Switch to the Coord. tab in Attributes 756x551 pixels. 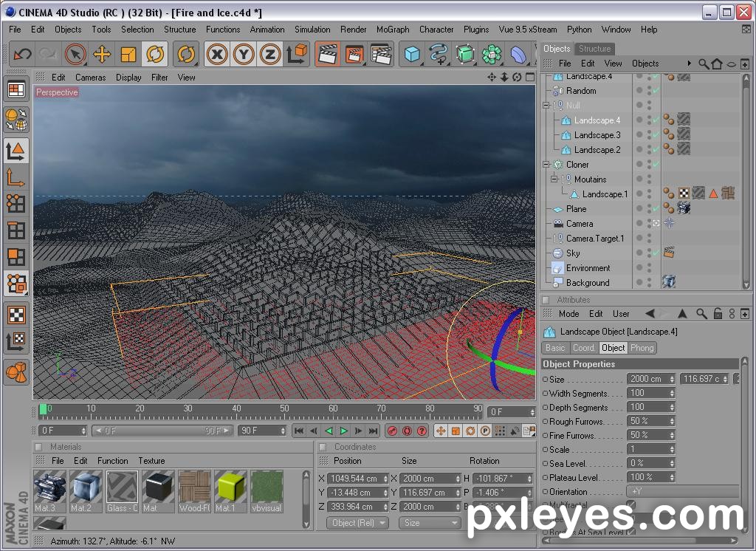(583, 348)
